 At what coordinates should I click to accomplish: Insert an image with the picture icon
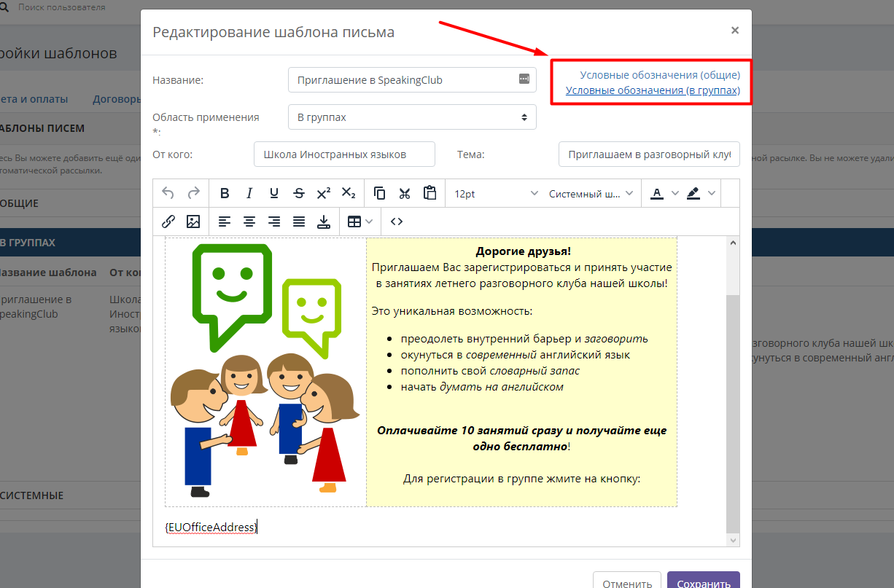click(193, 222)
